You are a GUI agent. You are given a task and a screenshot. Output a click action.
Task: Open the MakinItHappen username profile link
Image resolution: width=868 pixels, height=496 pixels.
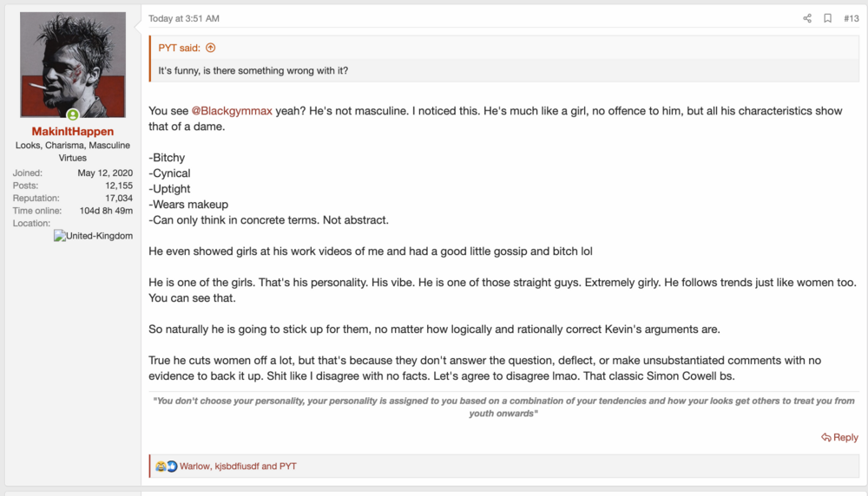[x=73, y=132]
